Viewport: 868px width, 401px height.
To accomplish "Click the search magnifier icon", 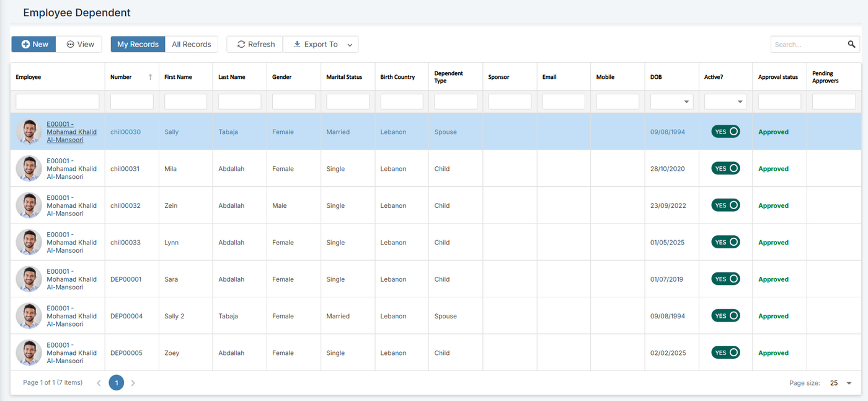I will (851, 44).
